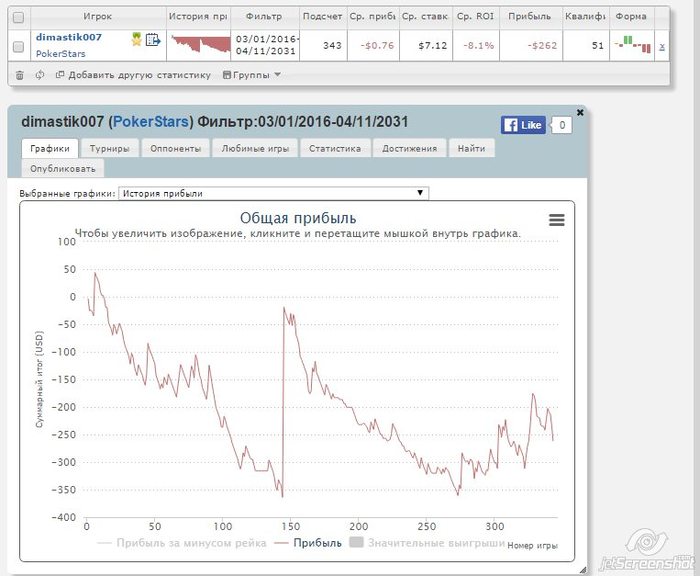This screenshot has height=576, width=700.
Task: Click the $7.12 average stake value
Action: pyautogui.click(x=433, y=46)
